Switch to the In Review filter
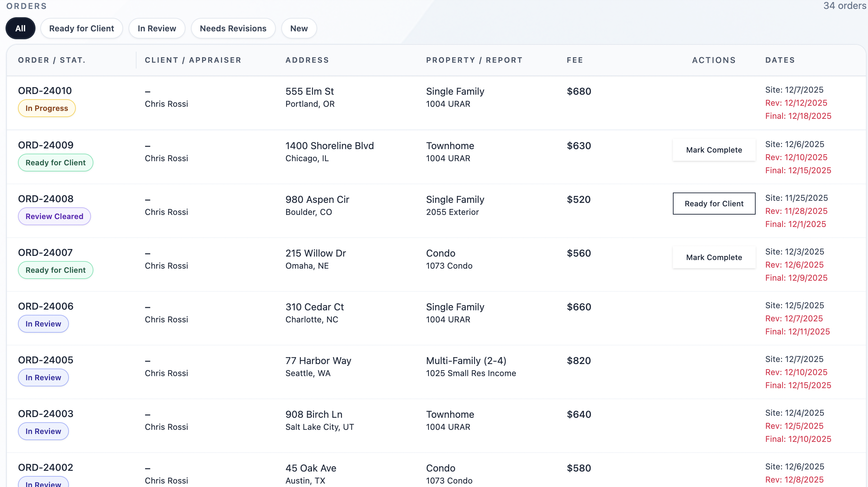The height and width of the screenshot is (487, 868). tap(157, 28)
